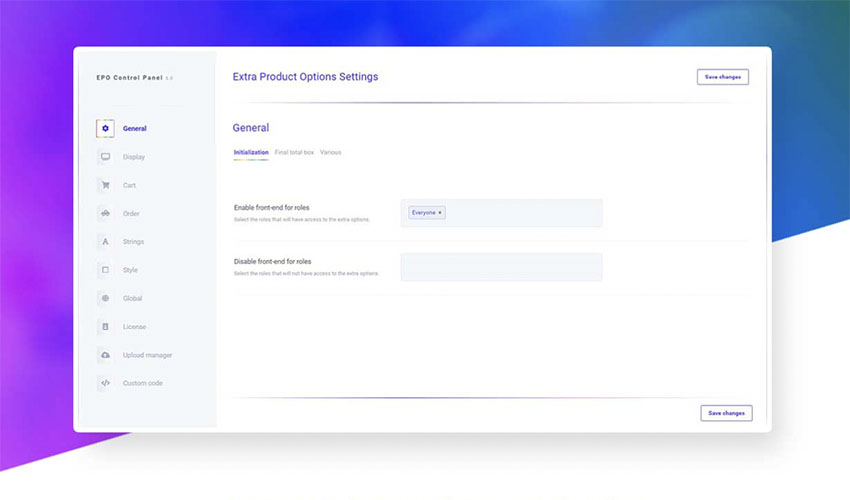Click the Style square icon
The image size is (850, 500).
coord(105,270)
